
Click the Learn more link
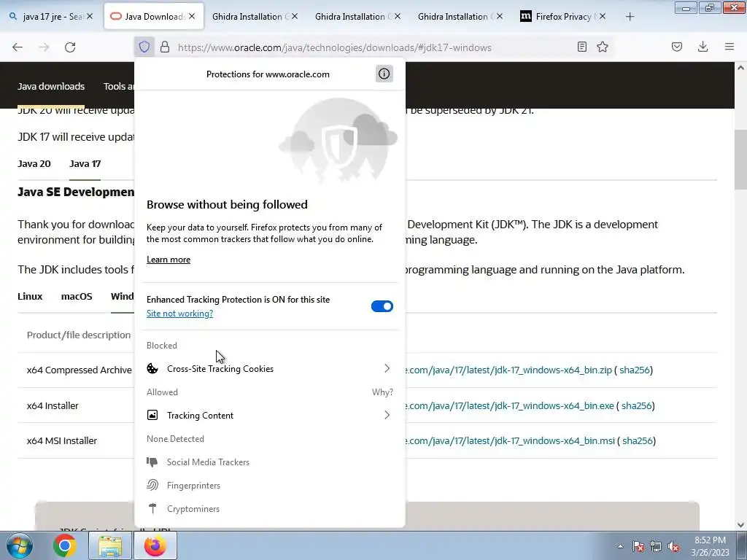[169, 260]
